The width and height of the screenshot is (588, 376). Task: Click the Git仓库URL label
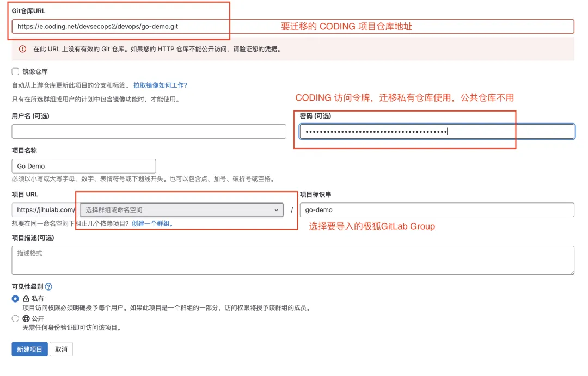28,11
